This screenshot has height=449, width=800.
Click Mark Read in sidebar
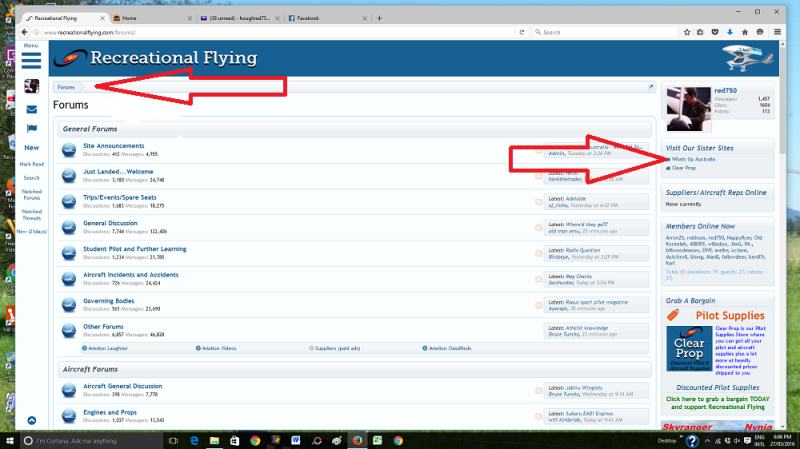click(32, 164)
